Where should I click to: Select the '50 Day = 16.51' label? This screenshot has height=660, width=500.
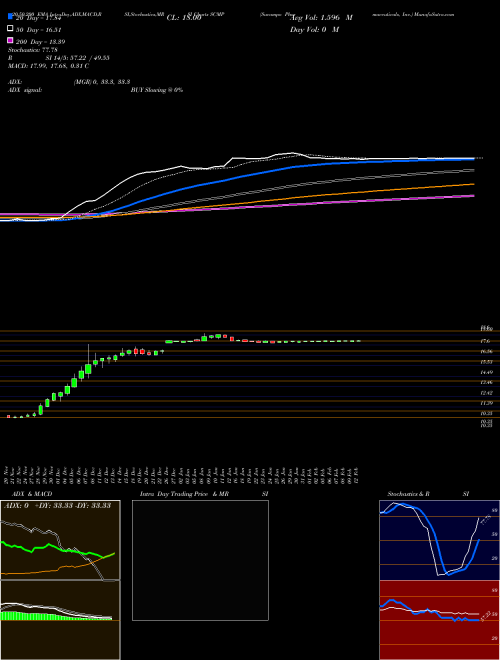pos(39,30)
